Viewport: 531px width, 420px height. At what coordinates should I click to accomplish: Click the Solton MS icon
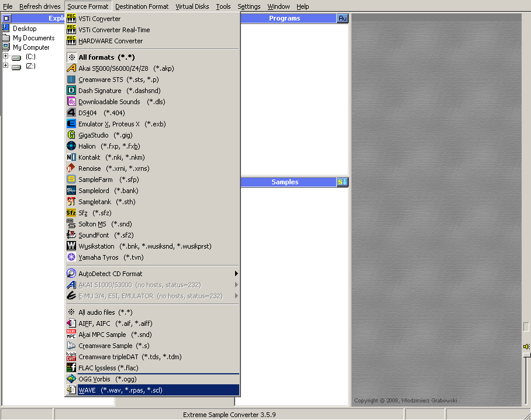click(x=71, y=224)
